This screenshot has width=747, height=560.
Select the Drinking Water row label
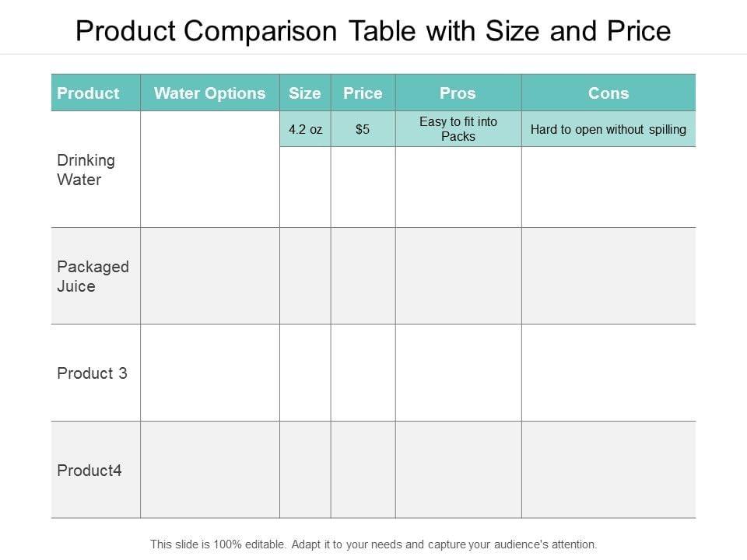pos(86,170)
